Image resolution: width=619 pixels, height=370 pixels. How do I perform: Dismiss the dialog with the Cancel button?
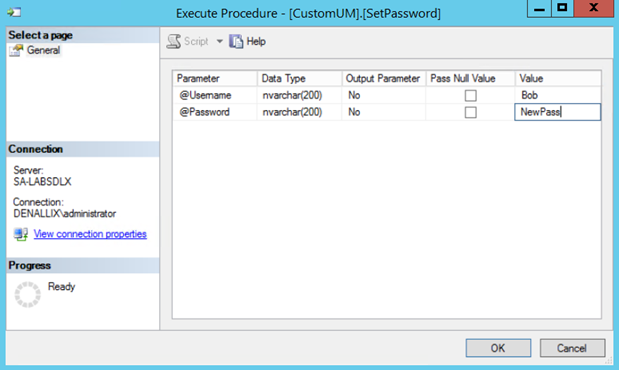pos(572,348)
